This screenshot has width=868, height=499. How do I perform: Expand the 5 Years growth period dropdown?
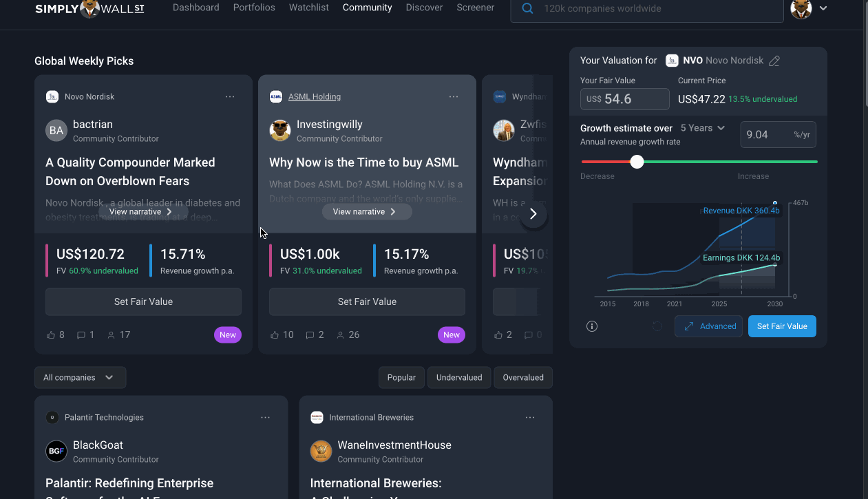click(x=703, y=128)
